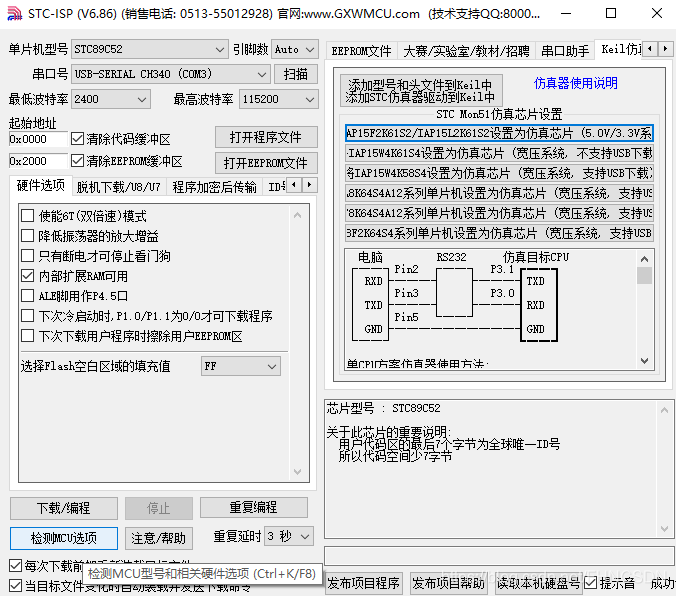This screenshot has height=596, width=676.
Task: Open EEPROM文件 tab
Action: click(361, 51)
